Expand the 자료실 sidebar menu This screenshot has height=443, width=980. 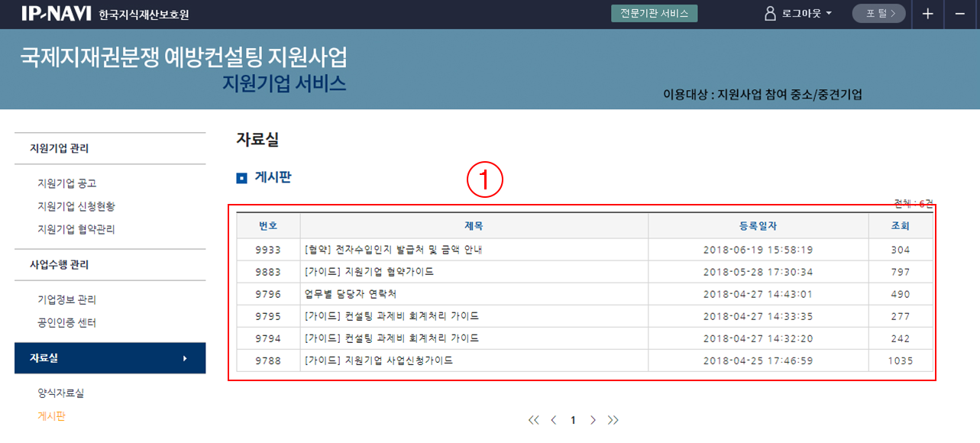[x=109, y=358]
